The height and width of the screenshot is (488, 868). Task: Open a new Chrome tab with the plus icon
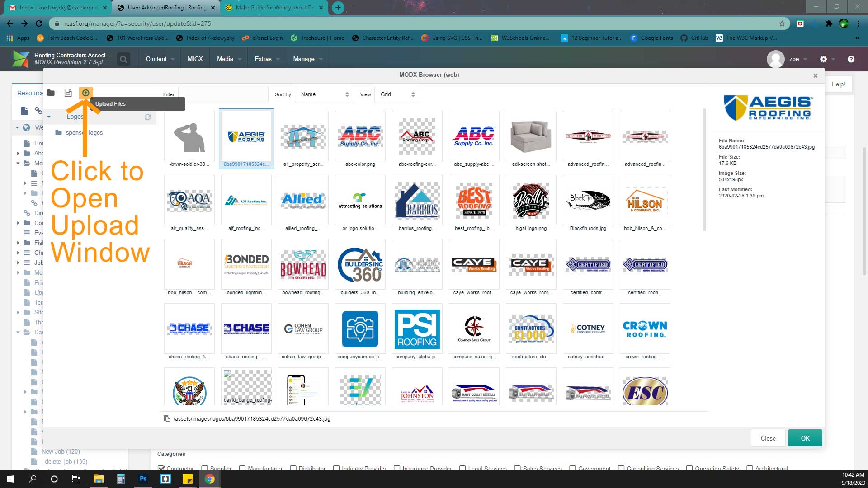[338, 7]
